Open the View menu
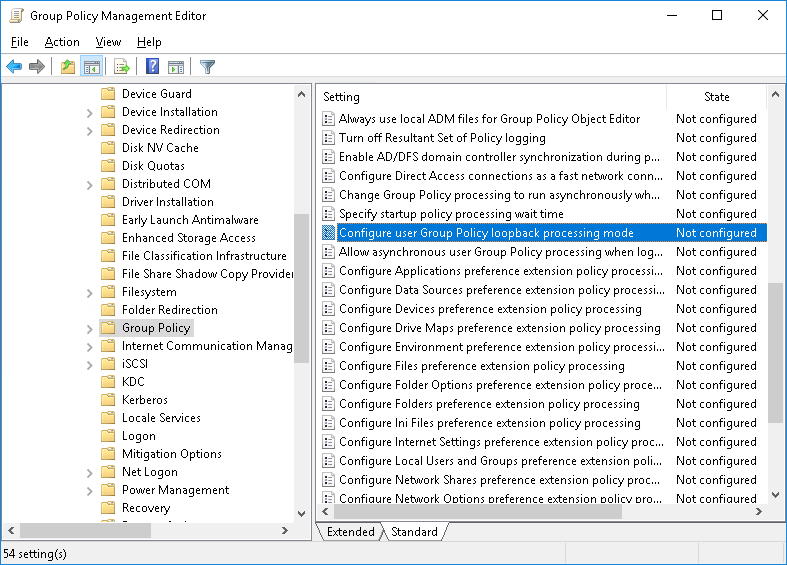 pyautogui.click(x=108, y=42)
